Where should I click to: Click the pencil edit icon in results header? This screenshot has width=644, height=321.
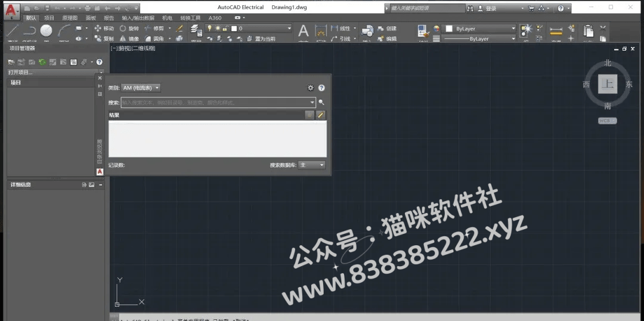(321, 115)
